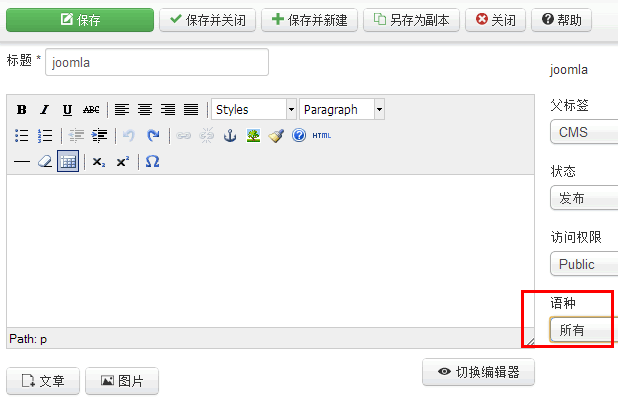Open the language 所有 dropdown
This screenshot has width=618, height=399.
(x=584, y=330)
